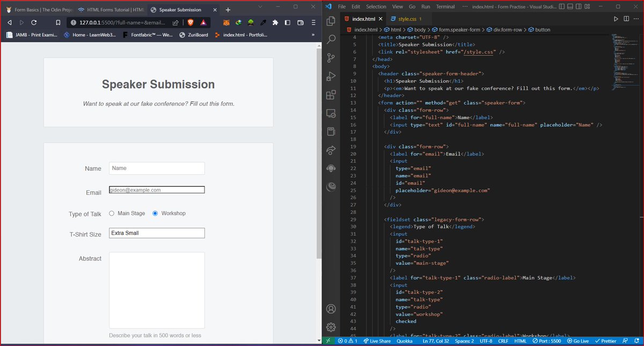Open the Brave Wallet icon
The height and width of the screenshot is (346, 644).
300,23
